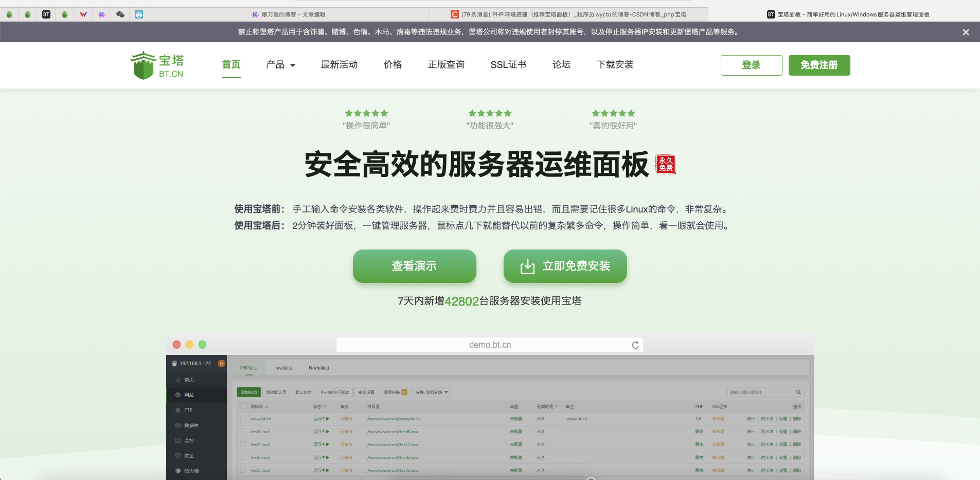Screen dimensions: 980x480
Task: Tick the checkbox for www.bt.cn row
Action: coord(243,419)
